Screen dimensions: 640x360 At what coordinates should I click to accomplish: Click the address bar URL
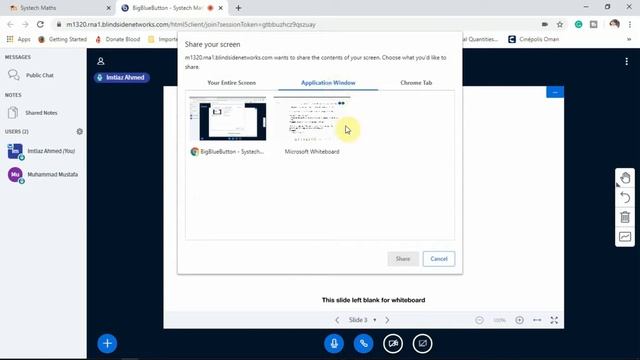[x=191, y=24]
